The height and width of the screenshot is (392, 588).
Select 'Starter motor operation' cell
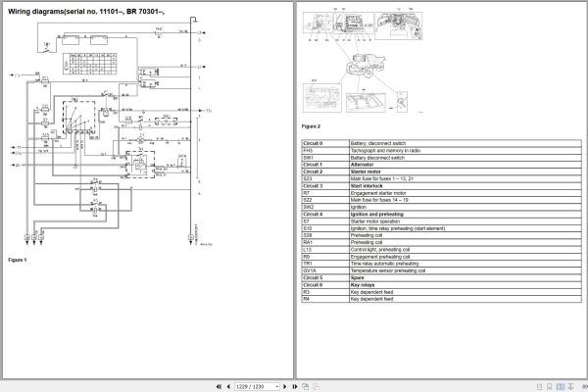tap(465, 221)
